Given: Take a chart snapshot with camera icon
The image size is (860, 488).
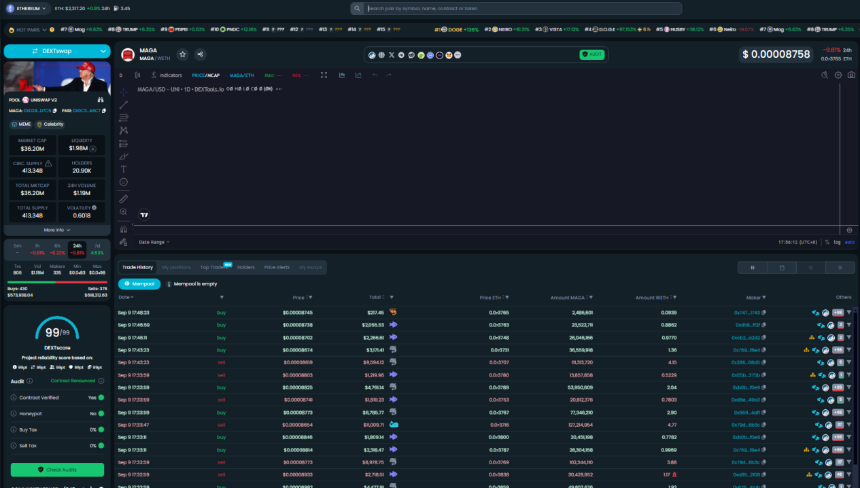Looking at the screenshot, I should (851, 75).
